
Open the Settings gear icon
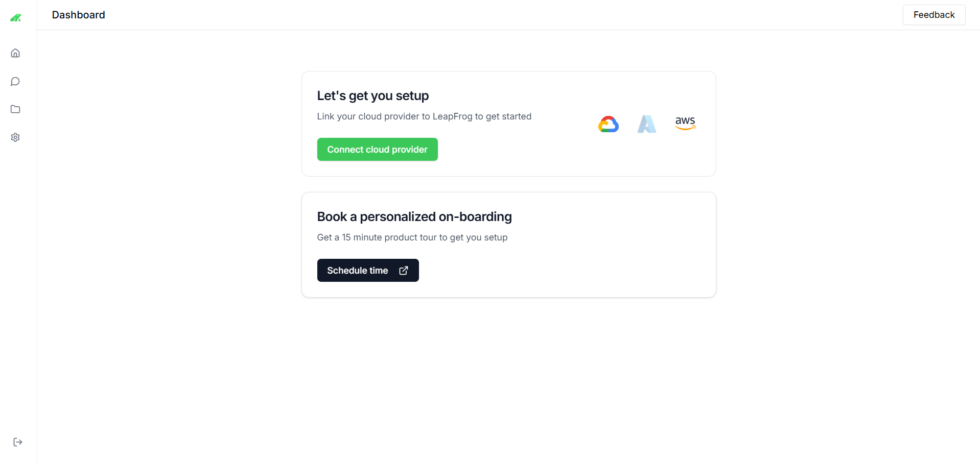tap(15, 137)
